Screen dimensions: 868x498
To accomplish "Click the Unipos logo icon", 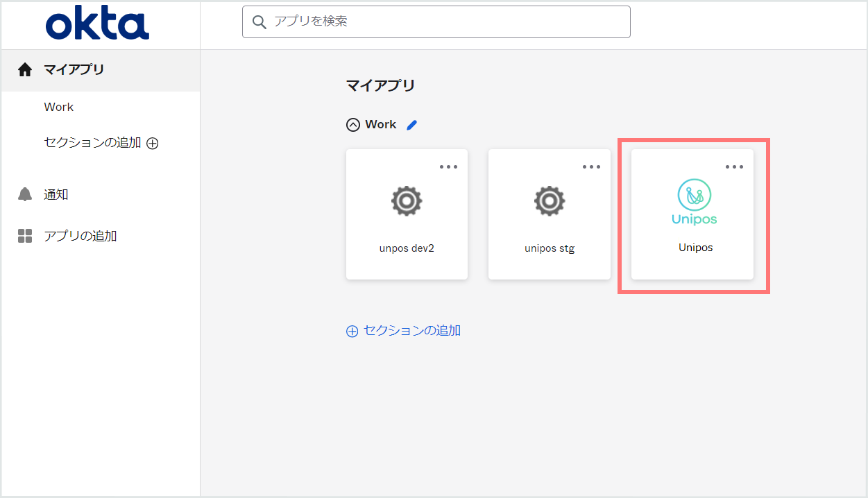I will pos(695,202).
